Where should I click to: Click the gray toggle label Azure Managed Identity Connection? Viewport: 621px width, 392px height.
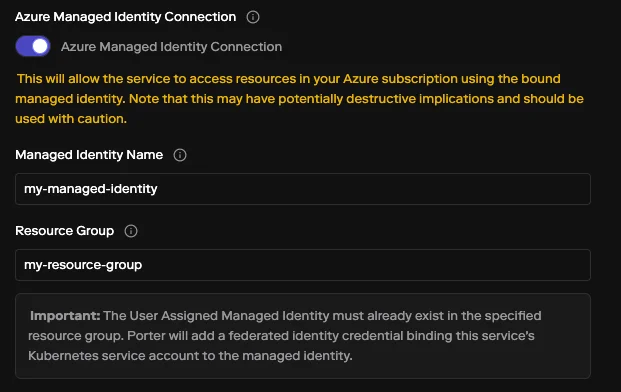pos(171,47)
